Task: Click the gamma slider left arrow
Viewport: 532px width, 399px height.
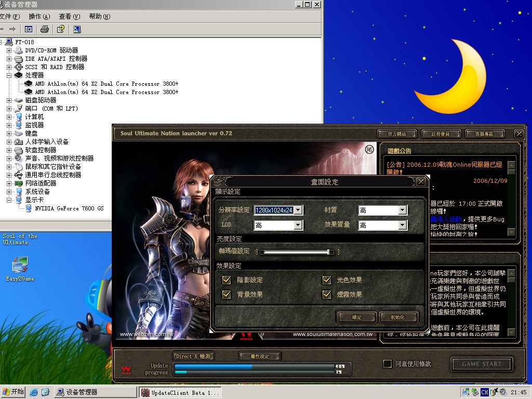Action: point(256,252)
